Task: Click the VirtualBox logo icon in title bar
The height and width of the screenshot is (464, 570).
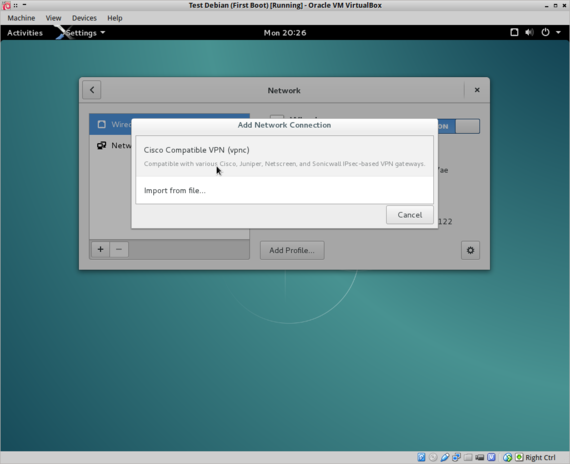Action: 6,5
